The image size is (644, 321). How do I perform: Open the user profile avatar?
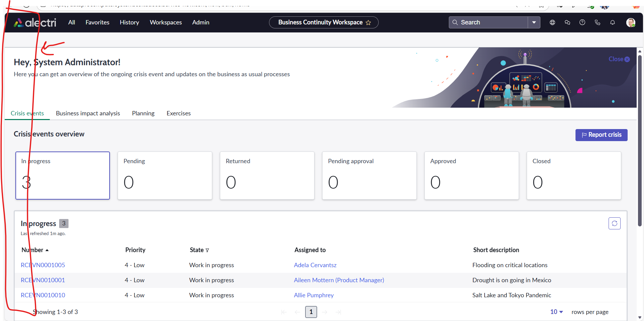click(x=631, y=22)
